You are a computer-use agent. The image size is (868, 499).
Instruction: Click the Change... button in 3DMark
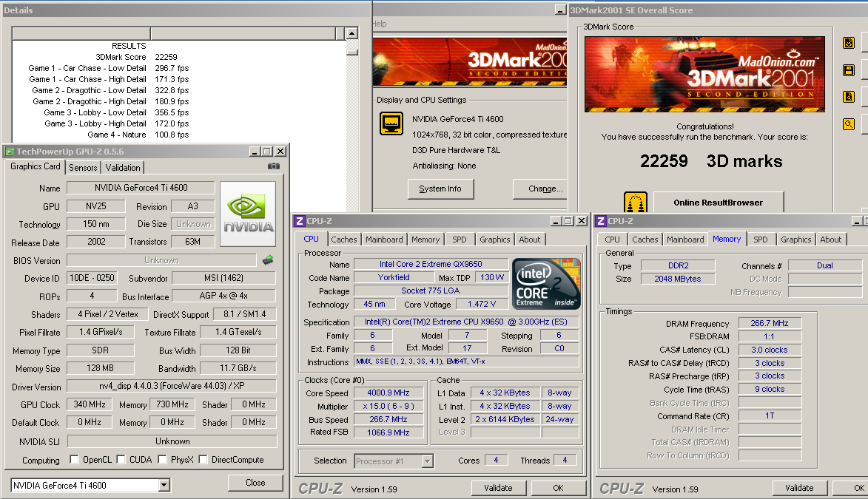540,189
